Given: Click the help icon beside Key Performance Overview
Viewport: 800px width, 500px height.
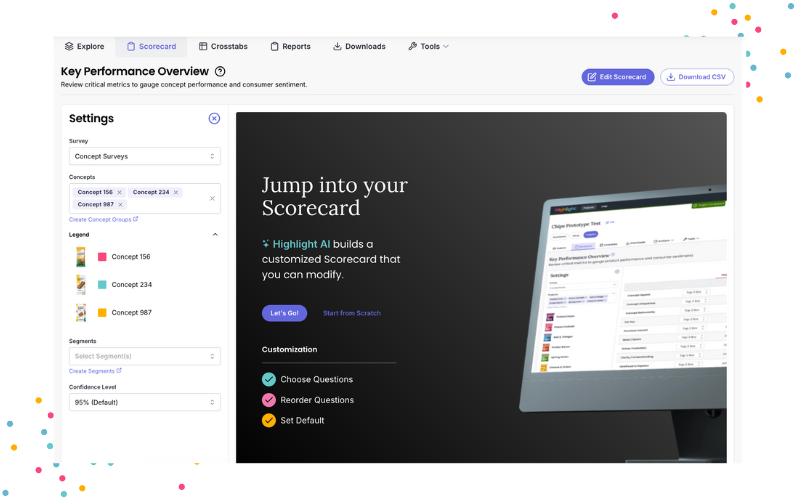Looking at the screenshot, I should [x=220, y=71].
